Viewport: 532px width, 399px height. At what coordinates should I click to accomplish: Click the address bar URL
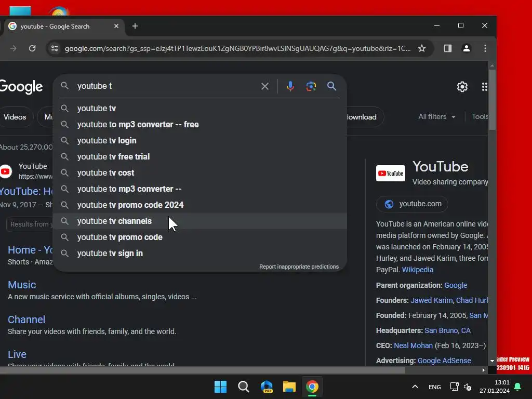pyautogui.click(x=237, y=48)
